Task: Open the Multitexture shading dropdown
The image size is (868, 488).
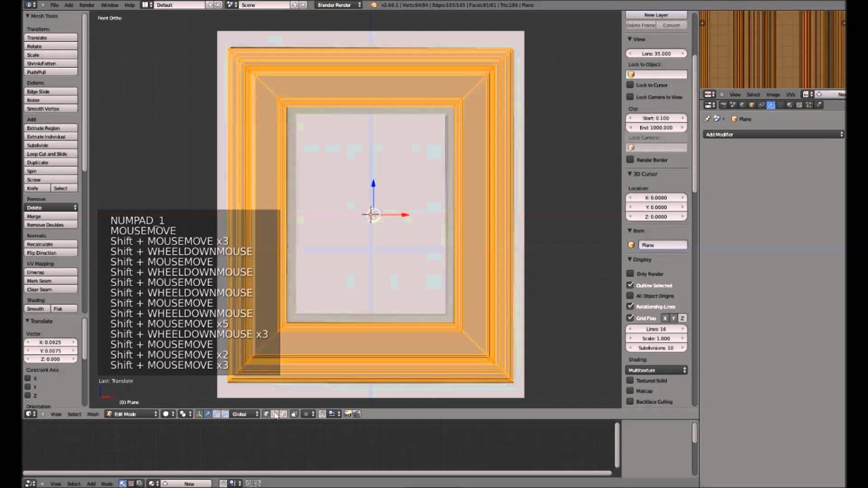Action: (656, 370)
